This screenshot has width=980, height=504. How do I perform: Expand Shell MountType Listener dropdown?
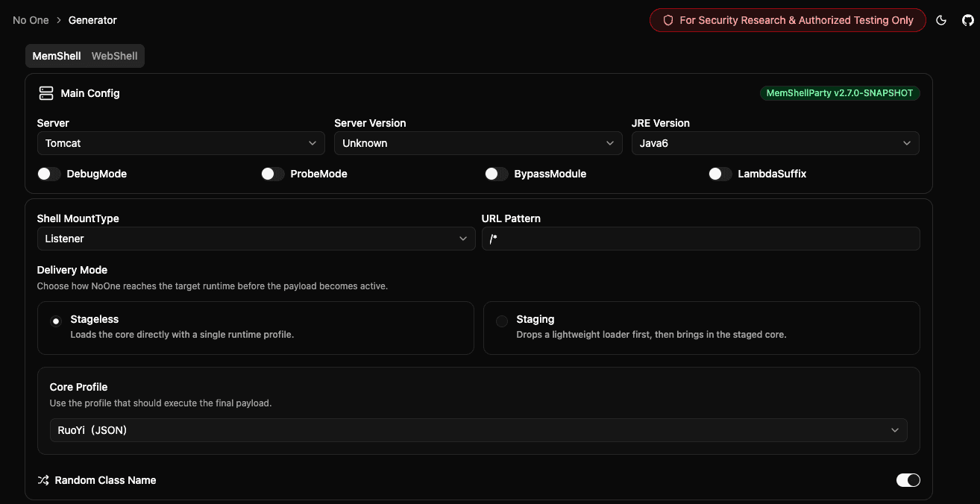[x=256, y=239]
